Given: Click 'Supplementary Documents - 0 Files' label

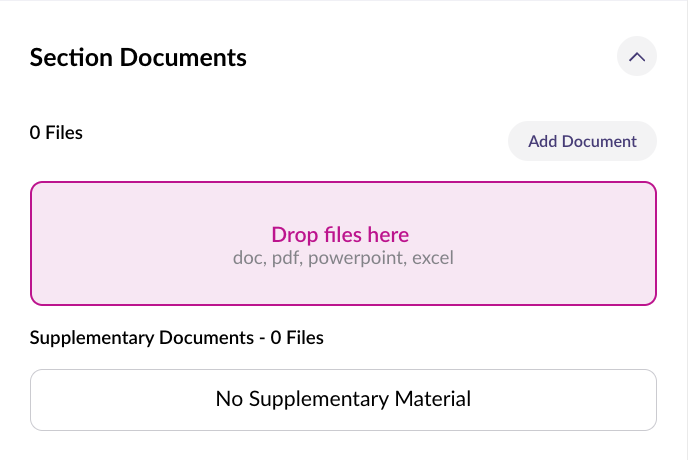Looking at the screenshot, I should pyautogui.click(x=177, y=338).
